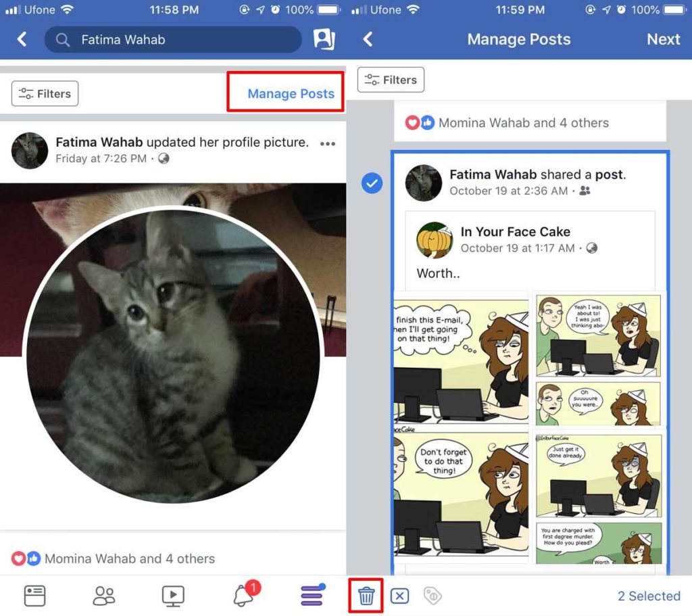Viewport: 692px width, 616px height.
Task: Open the hamburger menu icon
Action: (312, 595)
